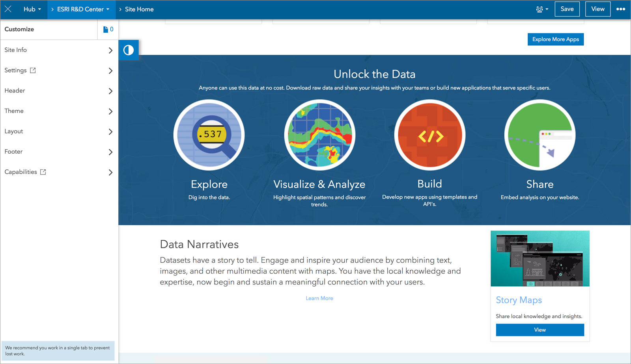This screenshot has height=364, width=631.
Task: Expand Footer with its chevron arrow
Action: [110, 152]
